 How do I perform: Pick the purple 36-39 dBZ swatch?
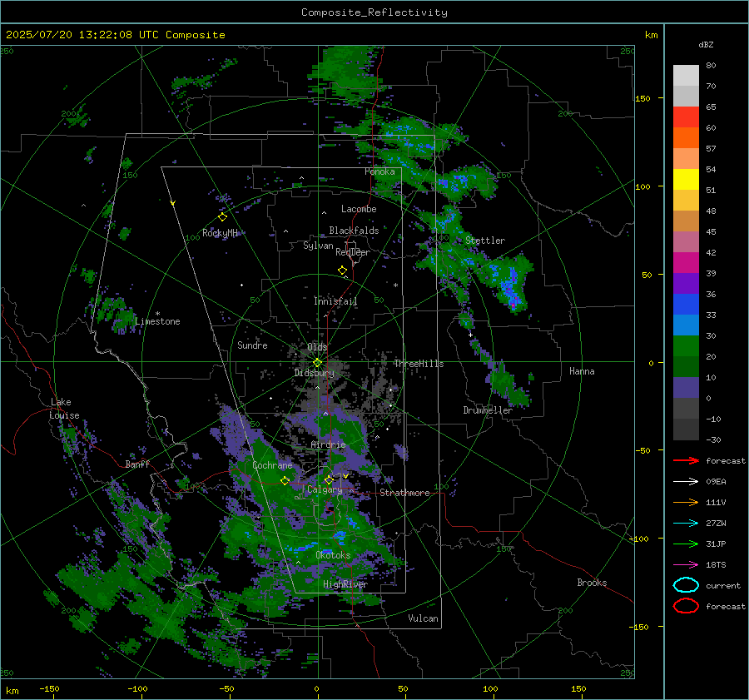tap(686, 283)
